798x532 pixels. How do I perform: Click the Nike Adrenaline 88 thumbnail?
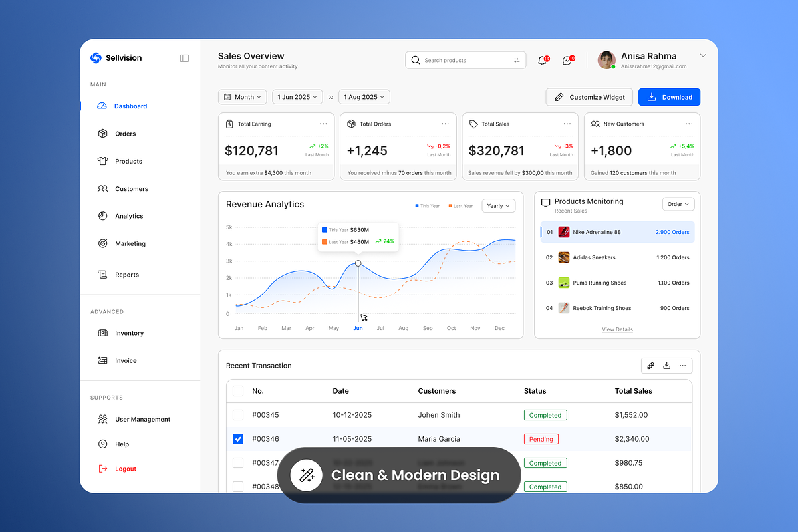(x=564, y=232)
